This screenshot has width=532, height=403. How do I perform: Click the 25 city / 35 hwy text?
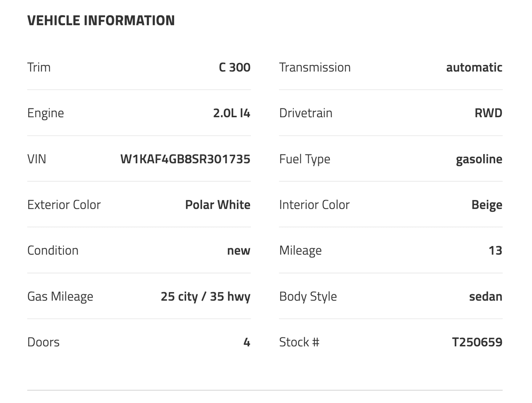(x=205, y=296)
